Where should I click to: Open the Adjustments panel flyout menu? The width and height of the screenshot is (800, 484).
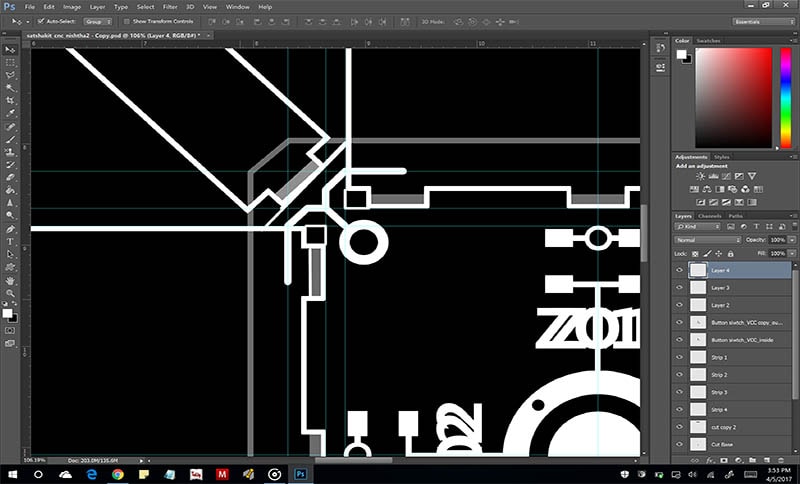792,157
